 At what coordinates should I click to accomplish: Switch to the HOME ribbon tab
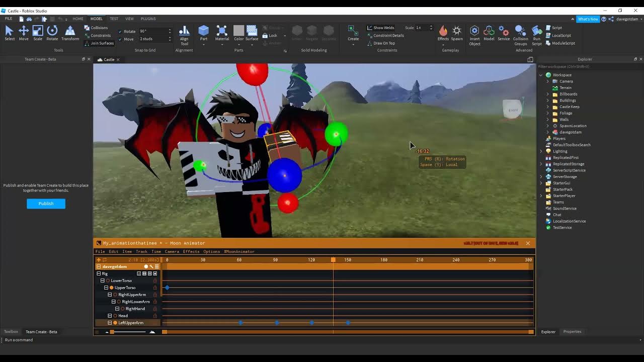coord(78,19)
